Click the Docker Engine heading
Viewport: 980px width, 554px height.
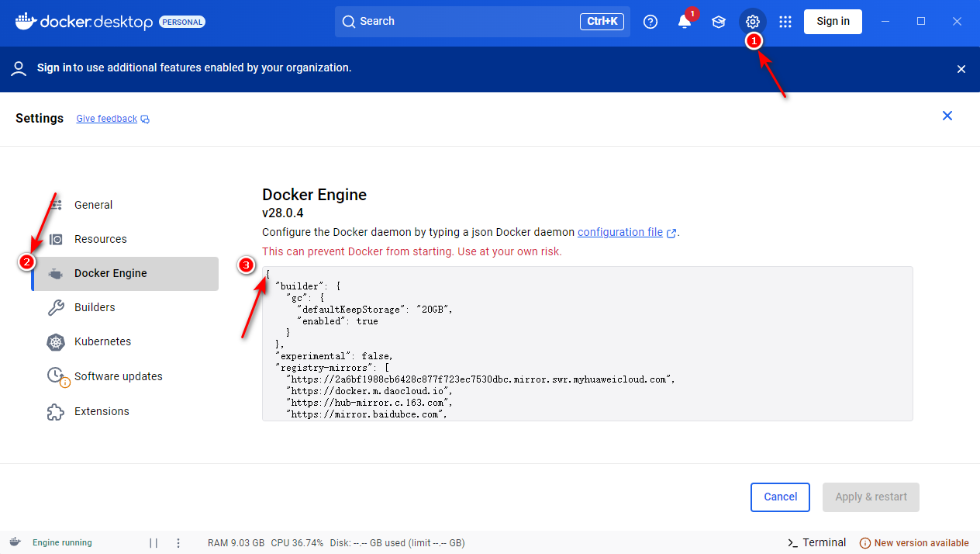coord(314,194)
